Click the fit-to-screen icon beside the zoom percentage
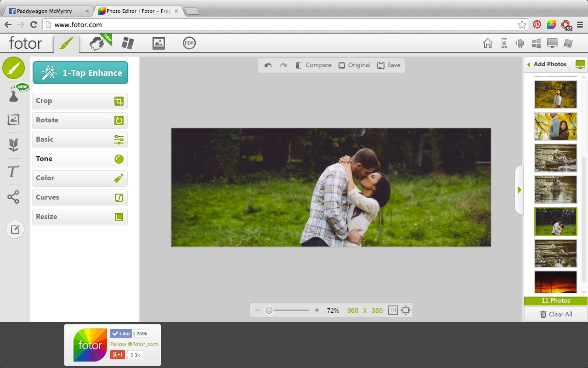 (406, 310)
